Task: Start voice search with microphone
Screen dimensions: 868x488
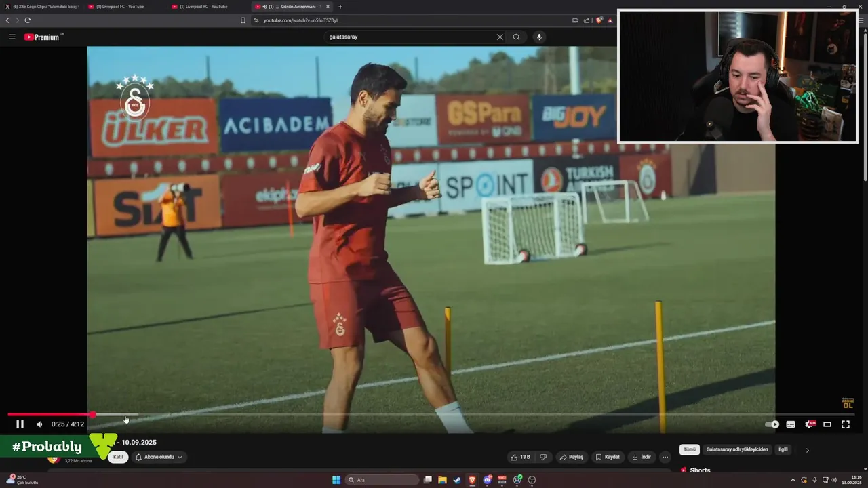Action: point(539,37)
